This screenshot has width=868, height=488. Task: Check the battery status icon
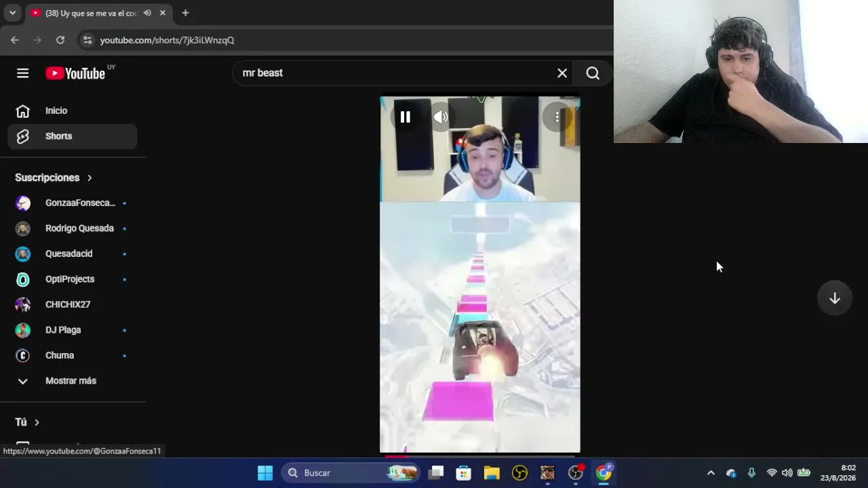804,473
